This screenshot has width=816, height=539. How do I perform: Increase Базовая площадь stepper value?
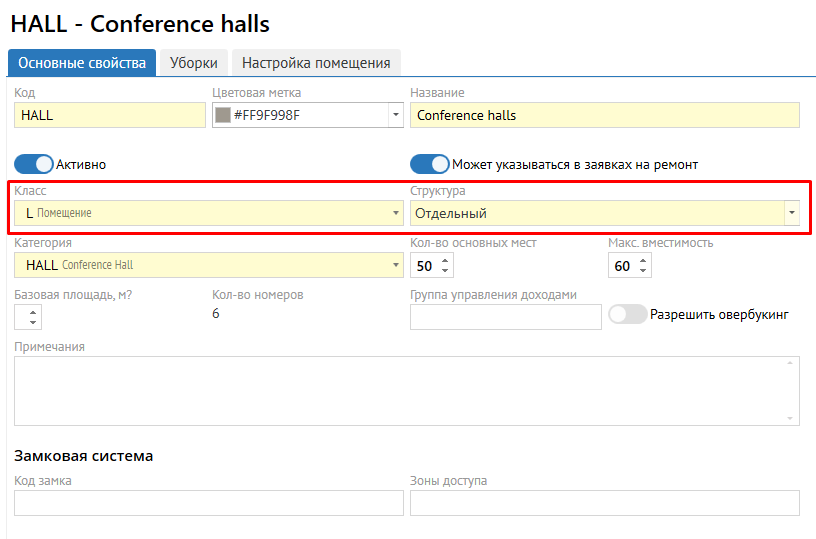[34, 312]
